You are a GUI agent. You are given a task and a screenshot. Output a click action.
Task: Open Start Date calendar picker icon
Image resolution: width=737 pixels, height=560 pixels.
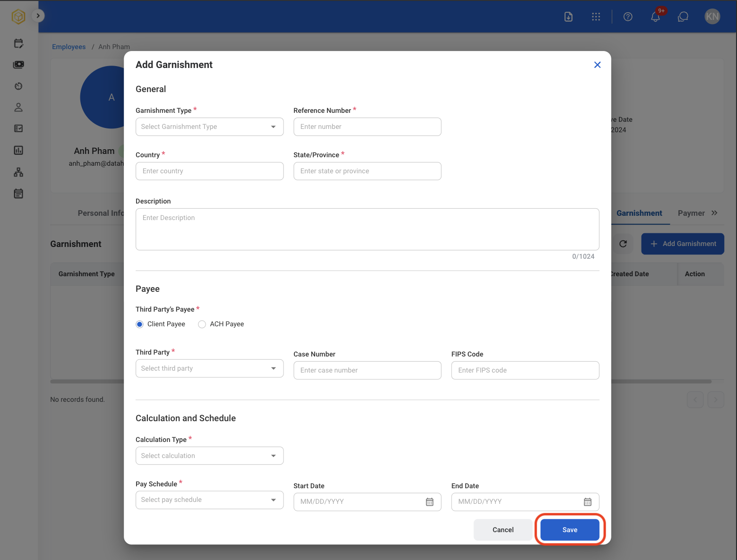(x=429, y=502)
